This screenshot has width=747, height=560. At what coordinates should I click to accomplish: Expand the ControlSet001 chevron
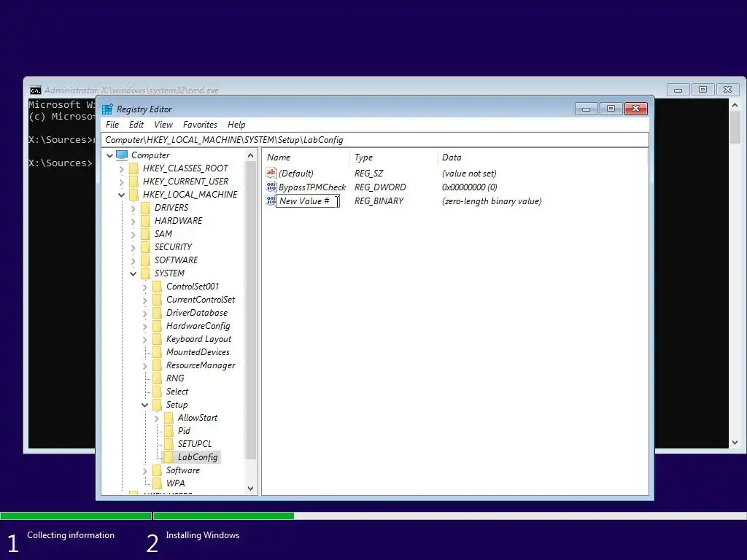point(145,287)
